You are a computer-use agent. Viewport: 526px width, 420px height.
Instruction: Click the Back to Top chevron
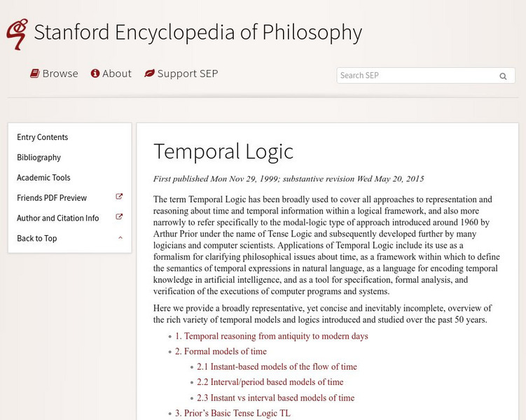pos(120,238)
